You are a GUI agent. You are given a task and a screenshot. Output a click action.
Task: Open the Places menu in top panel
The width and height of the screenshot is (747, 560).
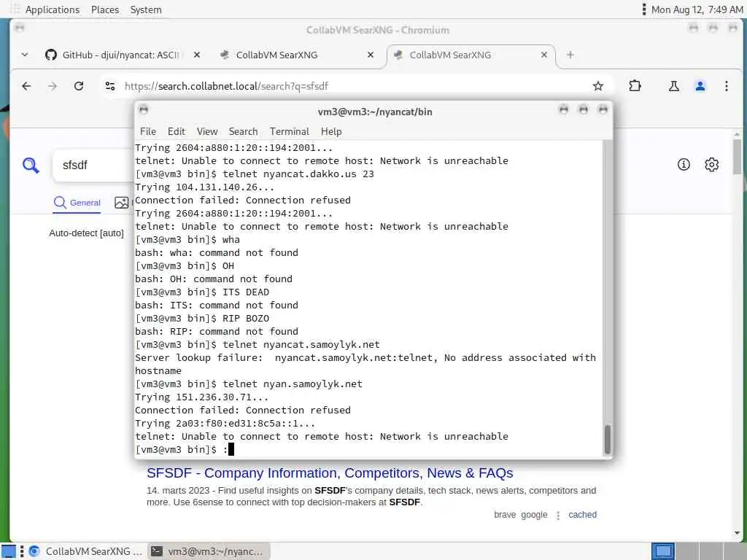click(x=105, y=9)
